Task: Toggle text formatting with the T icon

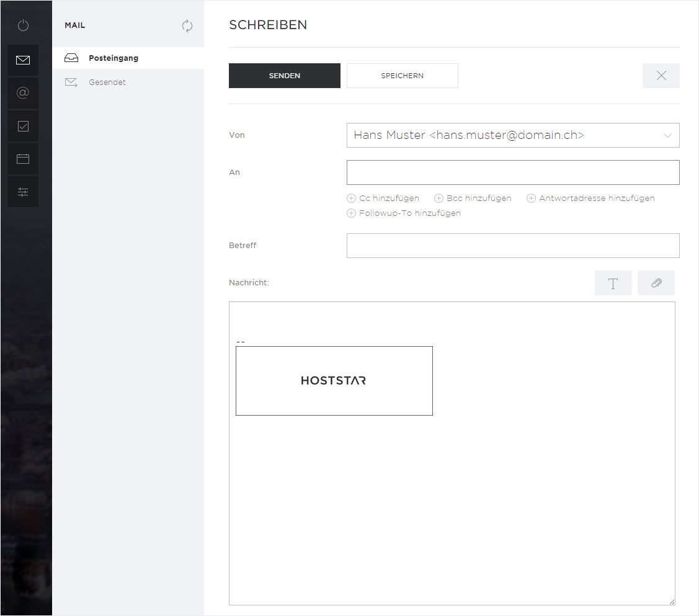Action: point(613,283)
